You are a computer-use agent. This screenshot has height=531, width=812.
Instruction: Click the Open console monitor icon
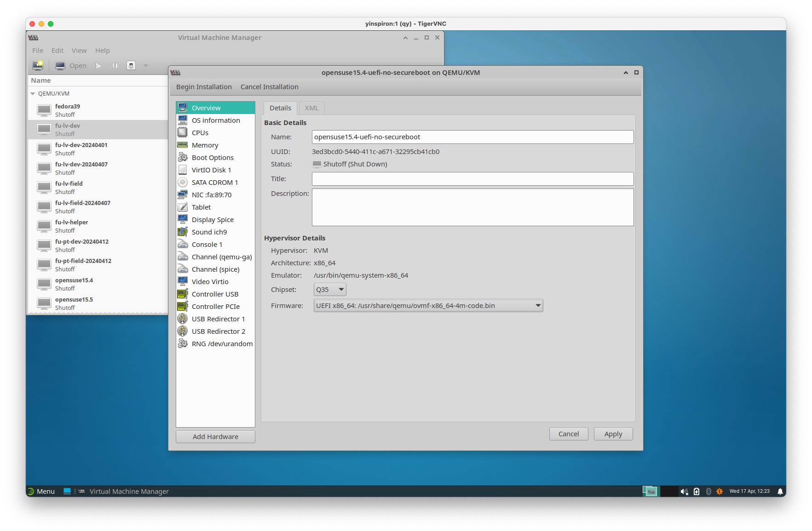coord(60,66)
